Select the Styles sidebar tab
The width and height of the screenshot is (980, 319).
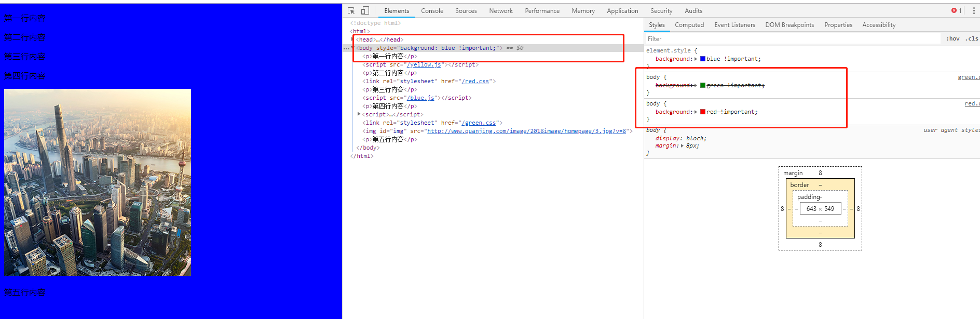(657, 25)
